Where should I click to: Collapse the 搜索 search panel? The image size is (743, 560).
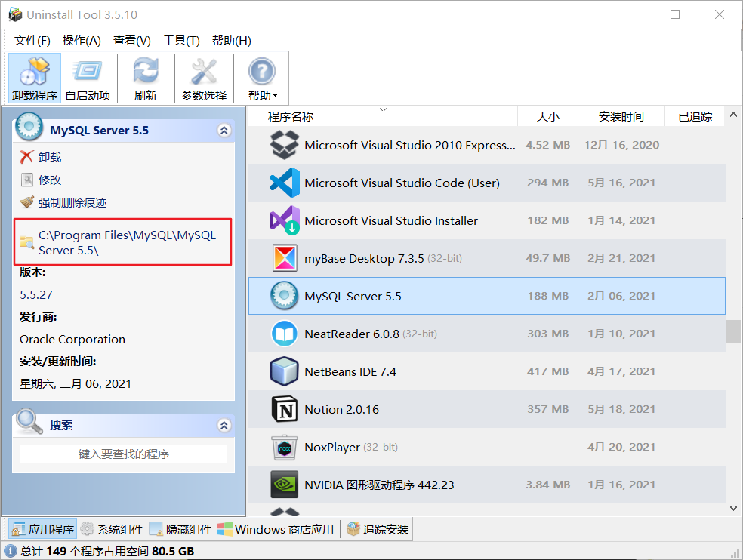click(x=224, y=425)
